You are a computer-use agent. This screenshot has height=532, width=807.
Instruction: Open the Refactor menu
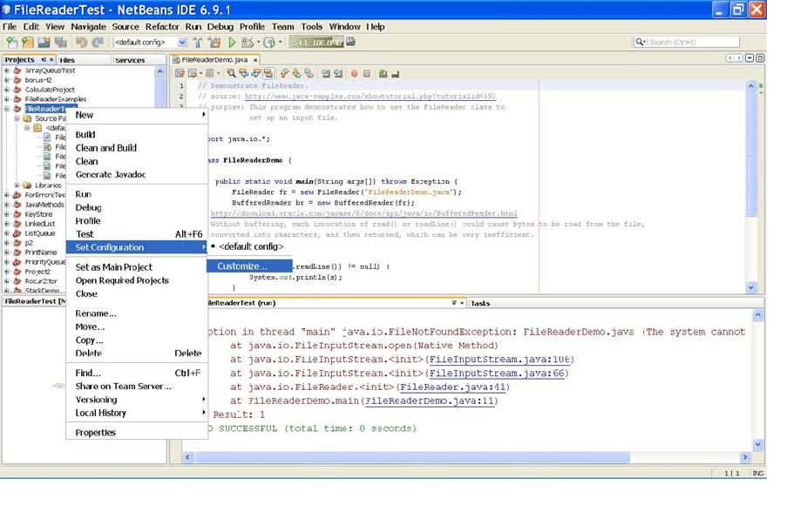pos(162,27)
